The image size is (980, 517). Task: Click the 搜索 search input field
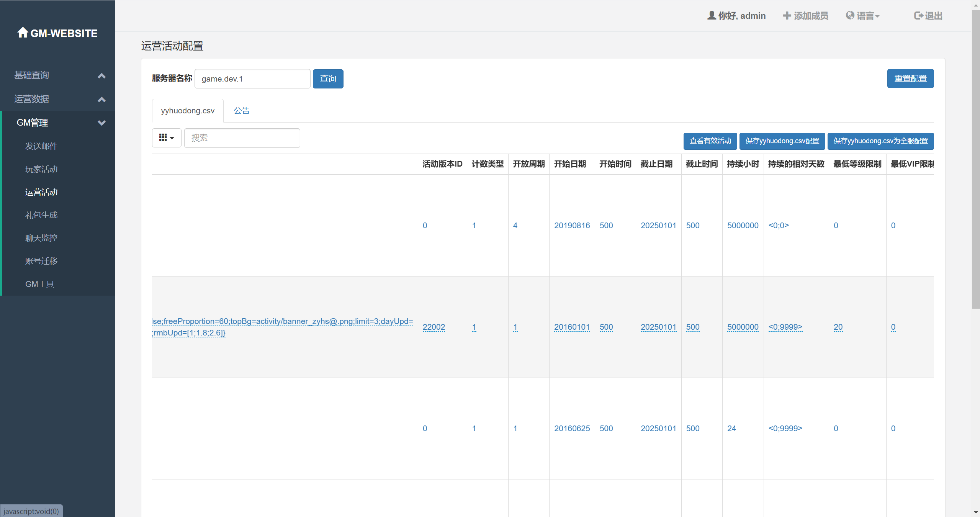242,138
